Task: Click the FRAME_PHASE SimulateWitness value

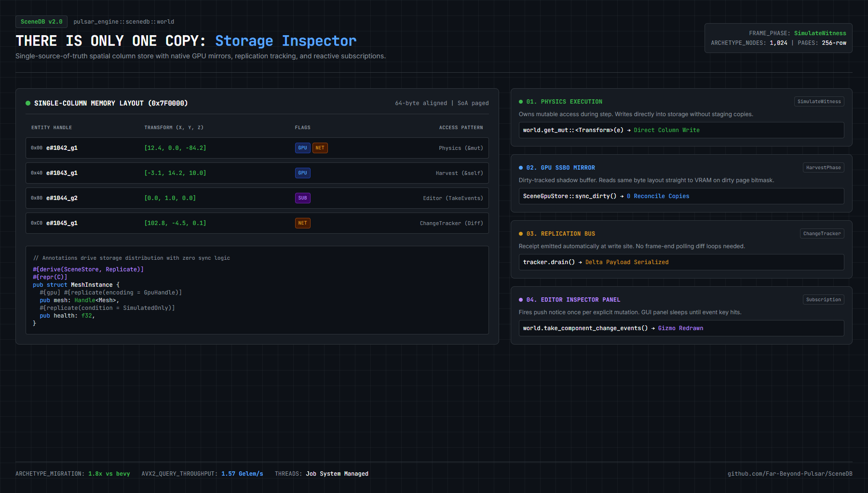Action: click(820, 33)
